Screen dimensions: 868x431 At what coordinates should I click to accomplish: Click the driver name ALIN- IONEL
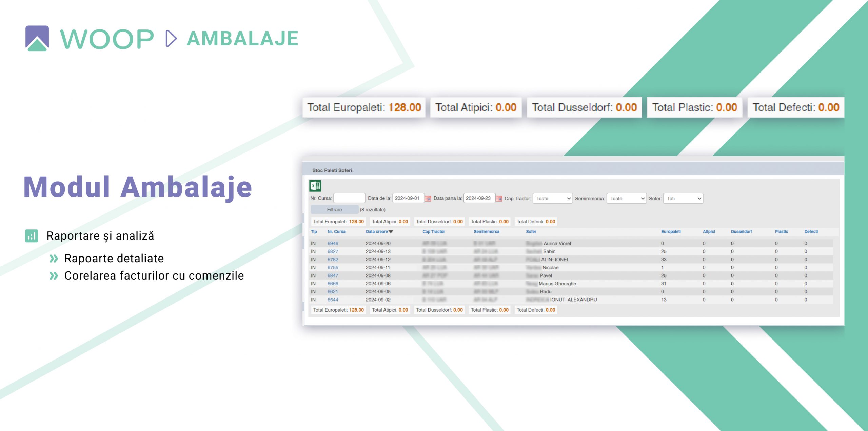(555, 260)
